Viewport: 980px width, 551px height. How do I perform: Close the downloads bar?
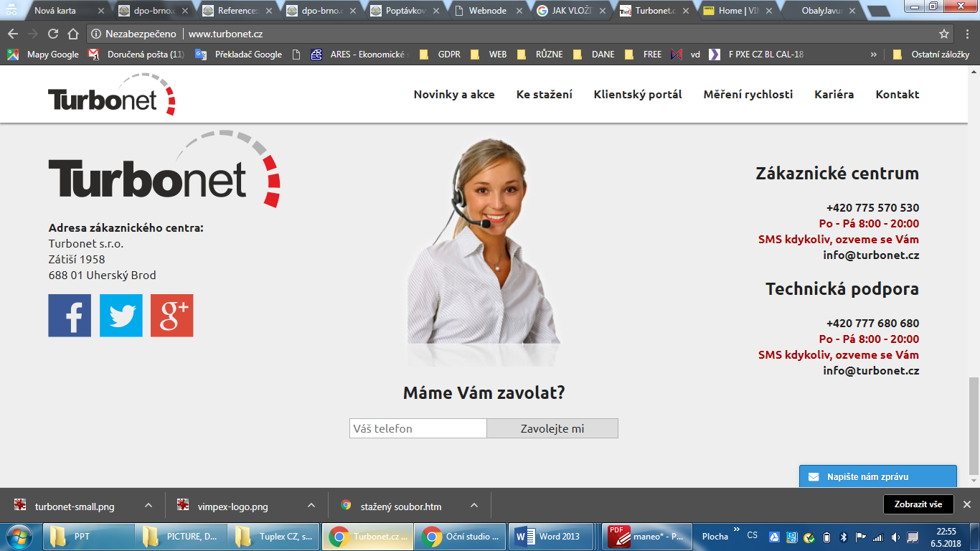click(966, 504)
